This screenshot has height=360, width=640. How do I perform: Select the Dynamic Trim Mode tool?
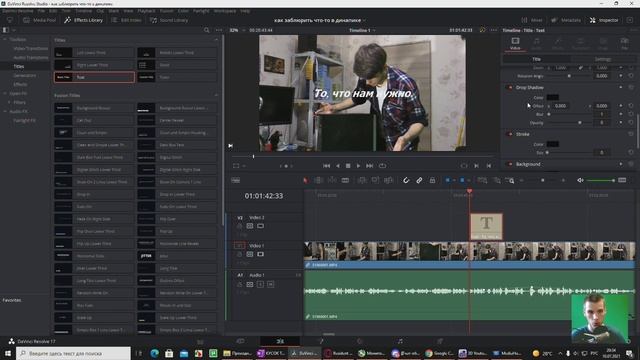click(x=332, y=180)
